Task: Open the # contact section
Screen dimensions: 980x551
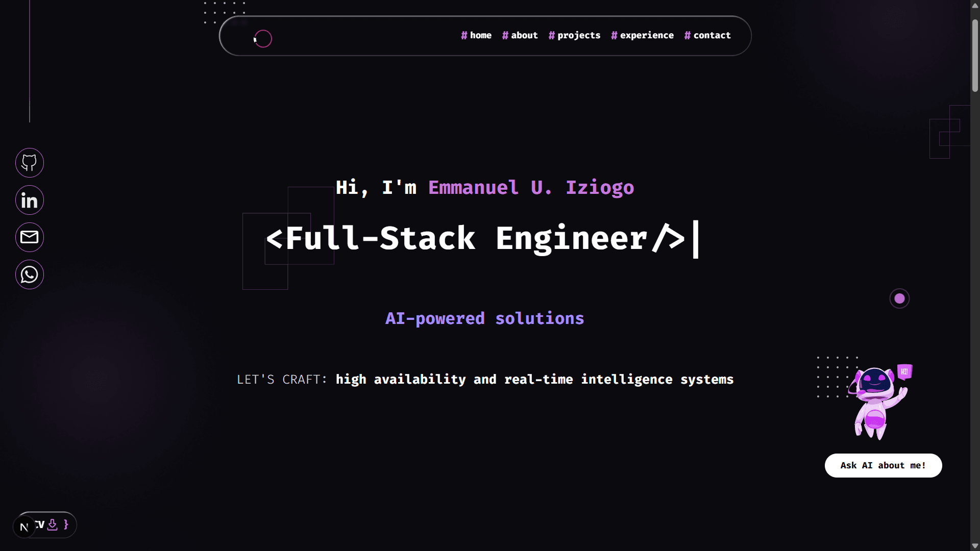Action: click(707, 35)
